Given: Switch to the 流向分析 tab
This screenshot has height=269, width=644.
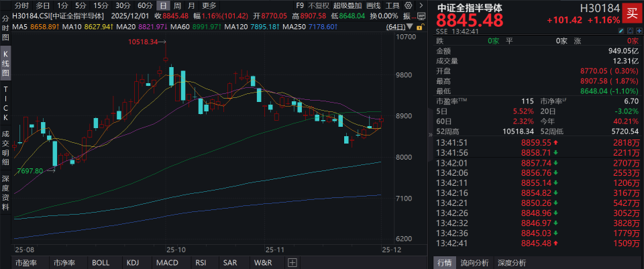Looking at the screenshot, I should click(474, 262).
